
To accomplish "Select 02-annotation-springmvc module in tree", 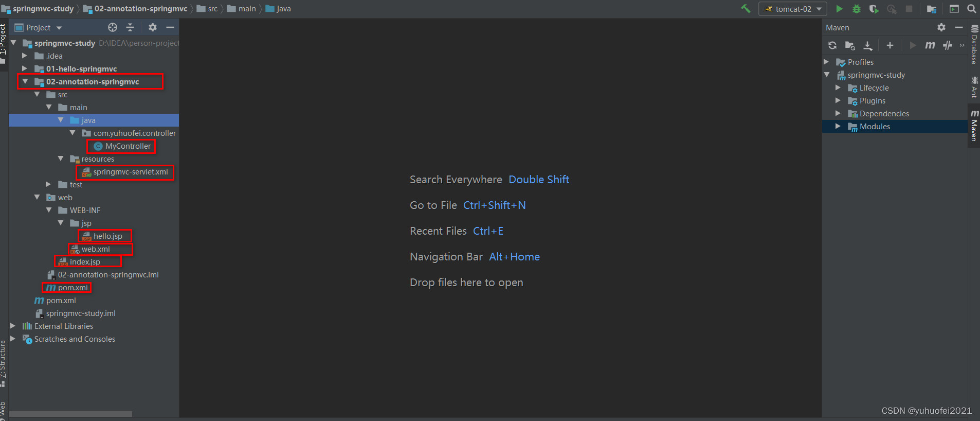I will (93, 82).
